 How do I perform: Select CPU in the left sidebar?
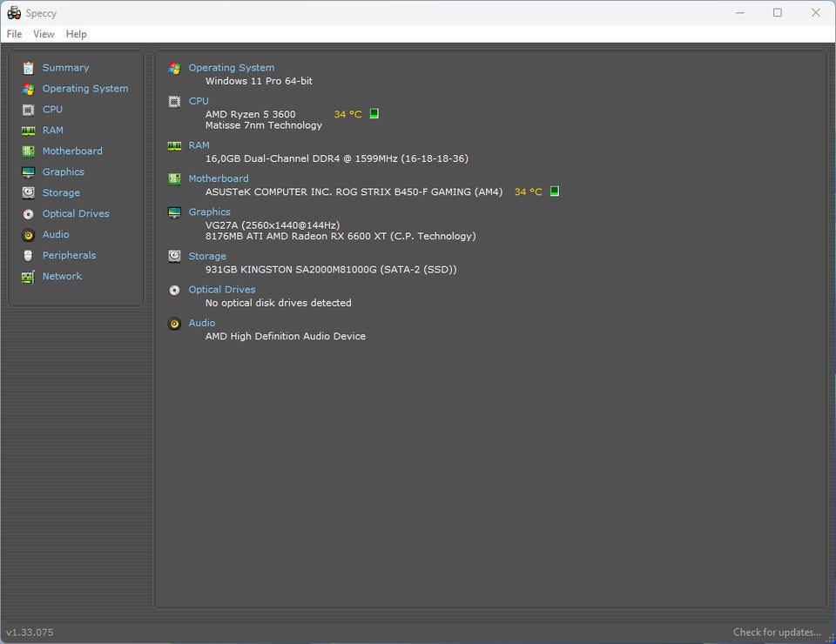coord(52,110)
